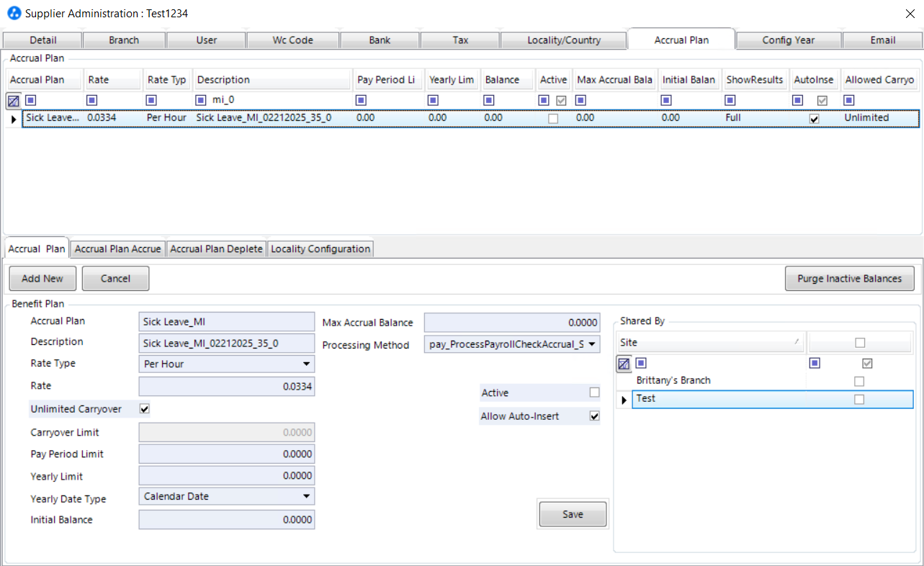Open the Locality/Country tab

pos(564,40)
